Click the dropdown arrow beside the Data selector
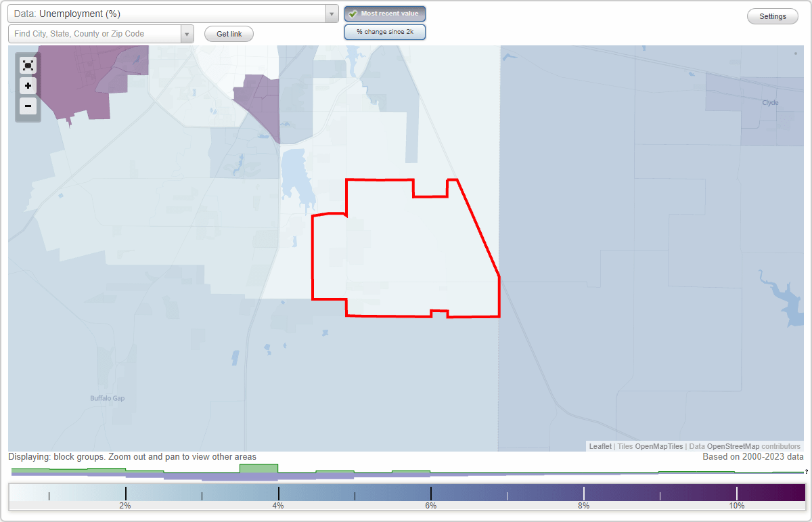Screen dimensions: 812x522 click(331, 13)
